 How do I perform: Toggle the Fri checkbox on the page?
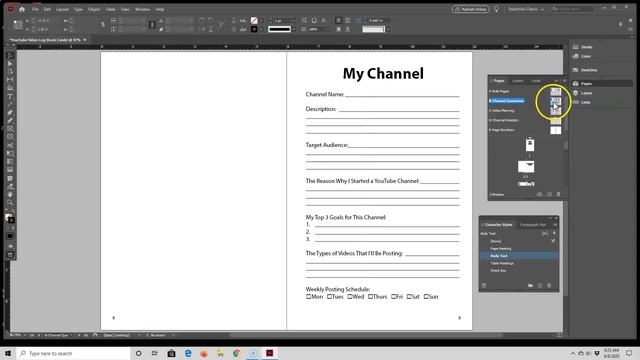click(393, 297)
